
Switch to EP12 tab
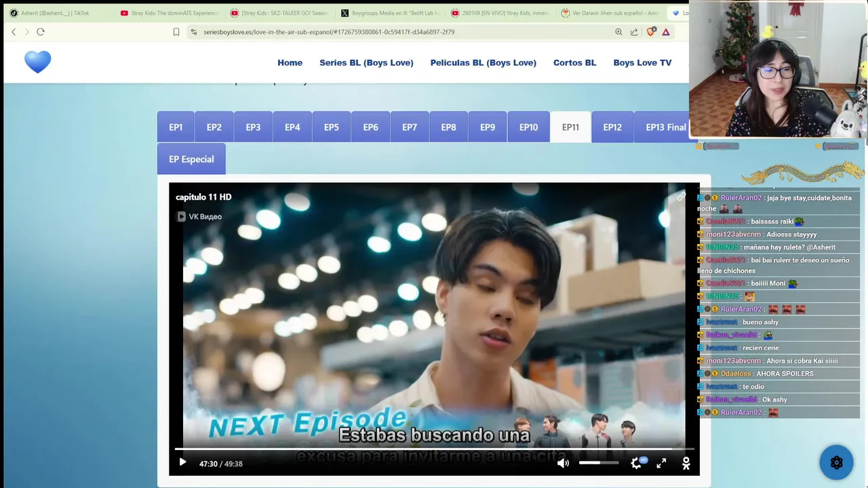point(612,127)
